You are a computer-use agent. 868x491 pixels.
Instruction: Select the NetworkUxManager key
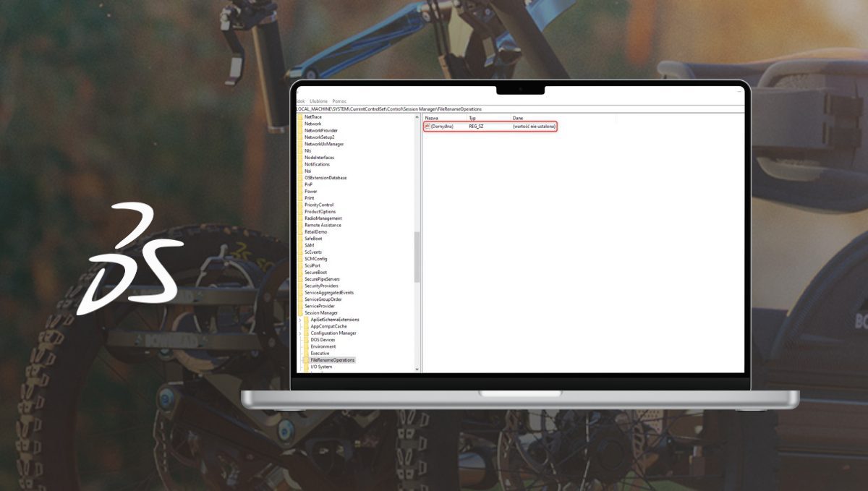[x=324, y=144]
